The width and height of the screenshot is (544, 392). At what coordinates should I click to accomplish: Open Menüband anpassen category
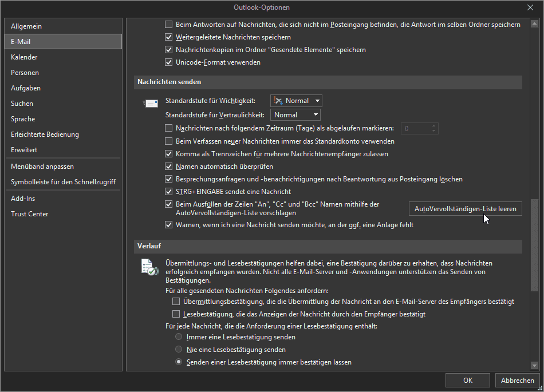coord(63,167)
